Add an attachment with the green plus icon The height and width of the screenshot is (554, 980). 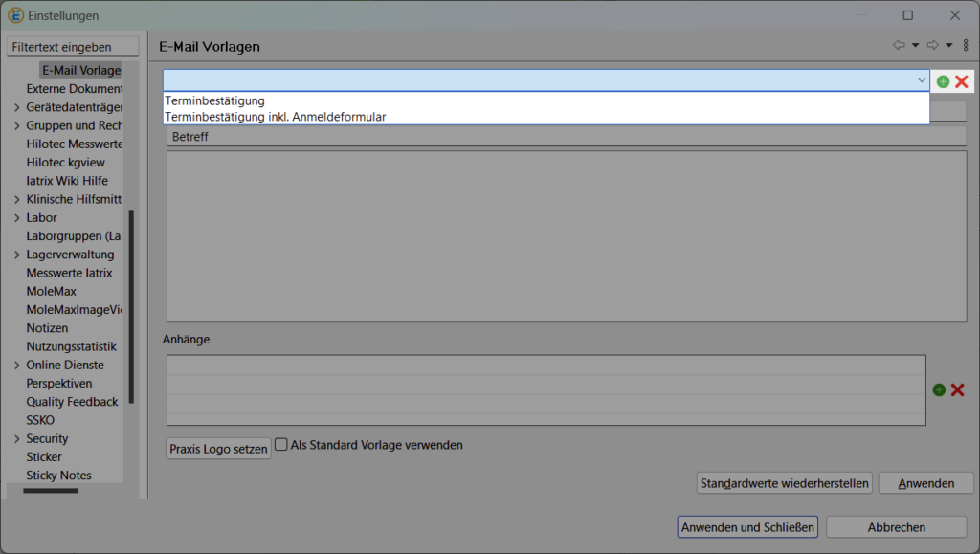[939, 389]
